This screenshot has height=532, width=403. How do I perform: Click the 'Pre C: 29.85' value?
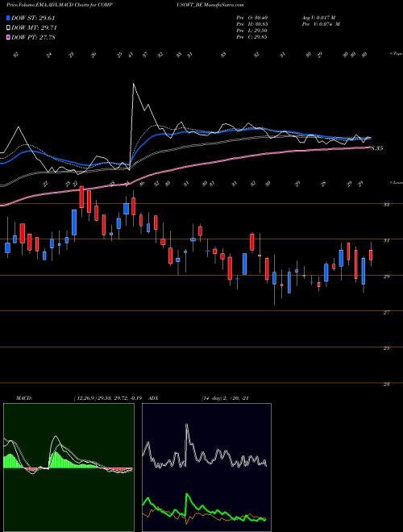pos(252,37)
